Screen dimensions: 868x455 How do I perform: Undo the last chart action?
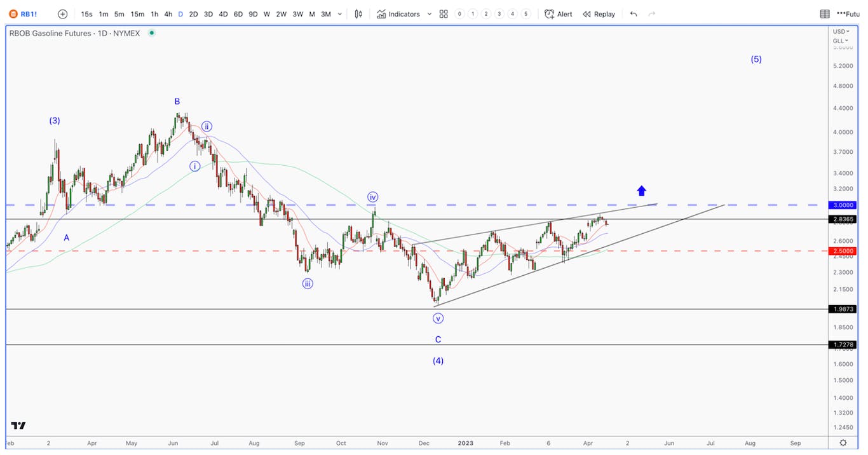coord(634,14)
